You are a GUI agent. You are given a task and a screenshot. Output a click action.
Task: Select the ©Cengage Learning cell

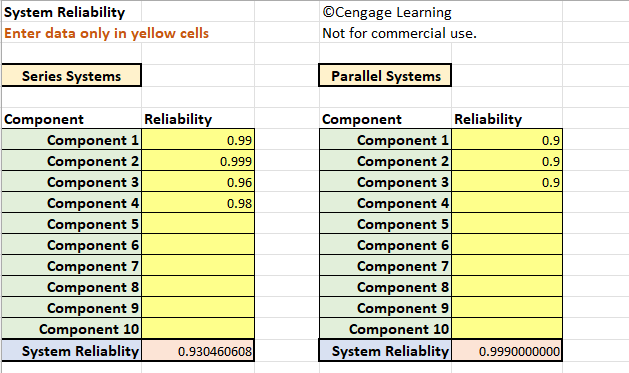tap(387, 12)
